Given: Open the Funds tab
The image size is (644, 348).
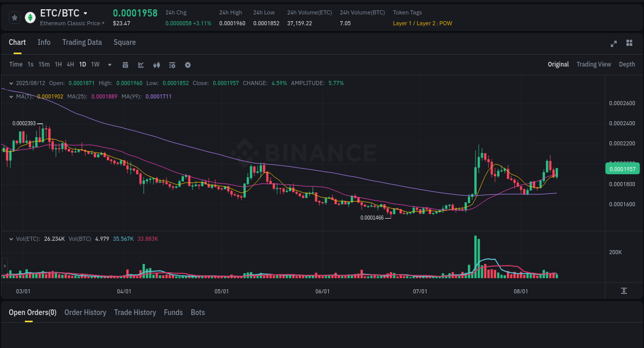Looking at the screenshot, I should 173,312.
